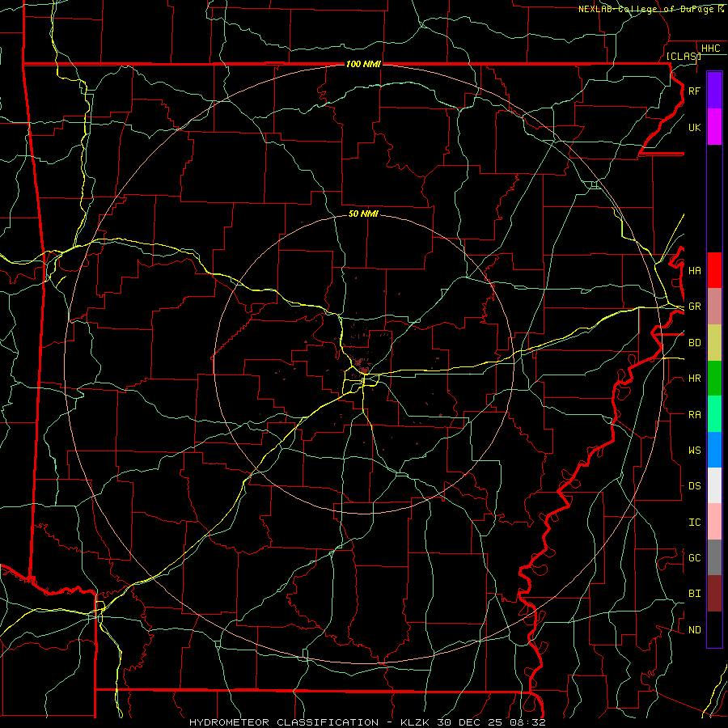The width and height of the screenshot is (728, 728).
Task: Click the light pink IC legend swatch
Action: pos(714,522)
